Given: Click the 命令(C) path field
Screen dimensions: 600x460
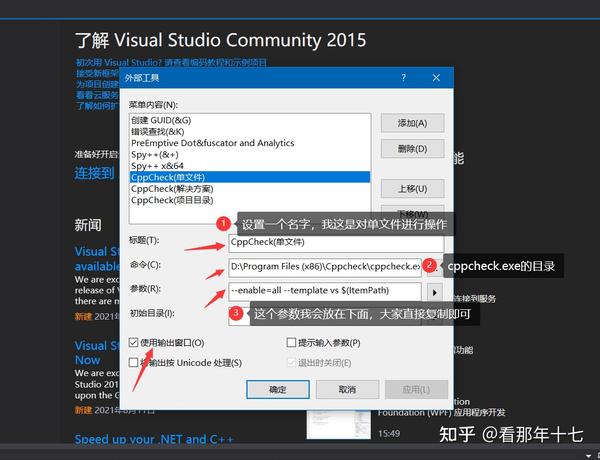Looking at the screenshot, I should pos(325,267).
